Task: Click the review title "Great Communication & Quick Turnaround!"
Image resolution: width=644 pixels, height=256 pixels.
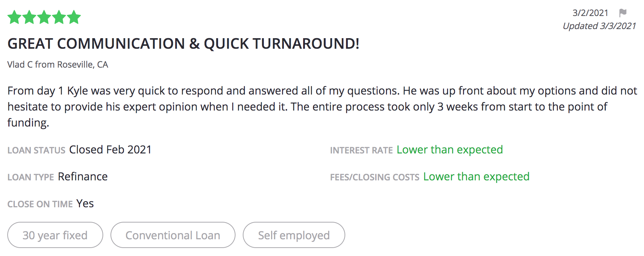Action: point(184,44)
